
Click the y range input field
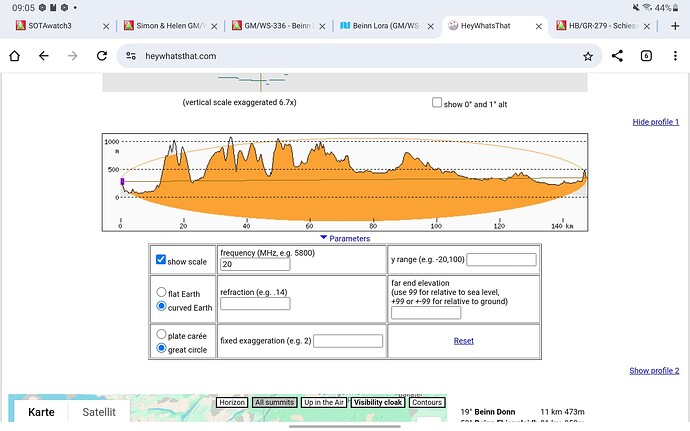[x=501, y=260]
